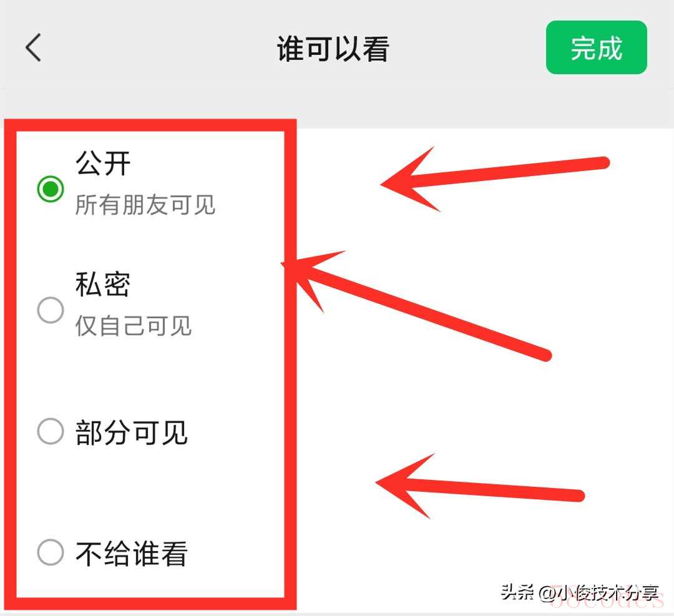Click the red arrow pointing at 部分可见

click(480, 487)
